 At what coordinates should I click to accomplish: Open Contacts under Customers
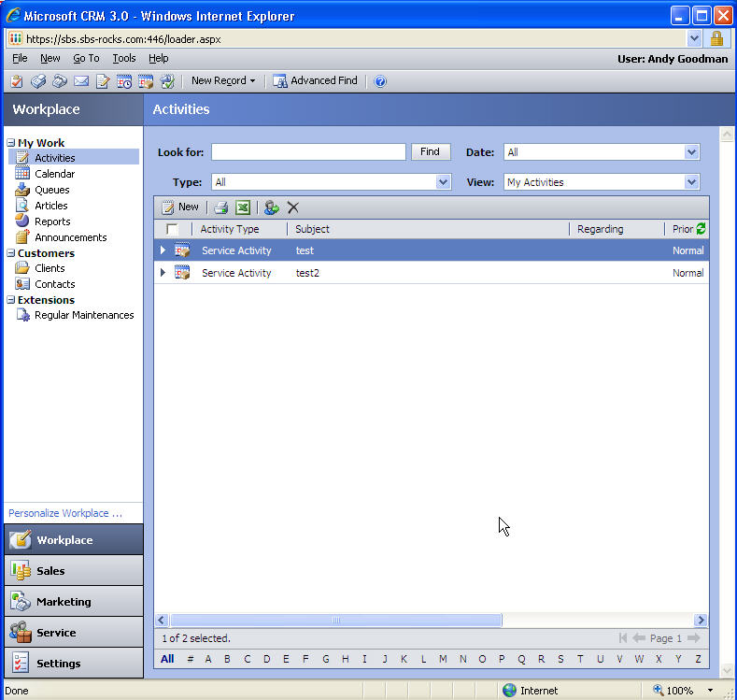[x=55, y=284]
